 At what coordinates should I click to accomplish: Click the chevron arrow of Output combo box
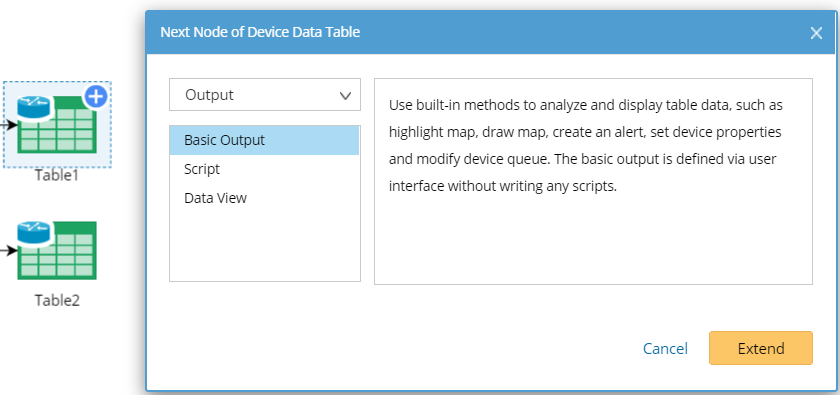346,96
